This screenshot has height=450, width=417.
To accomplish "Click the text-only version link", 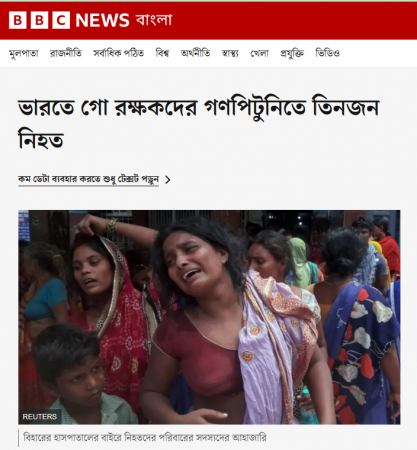I will point(88,179).
